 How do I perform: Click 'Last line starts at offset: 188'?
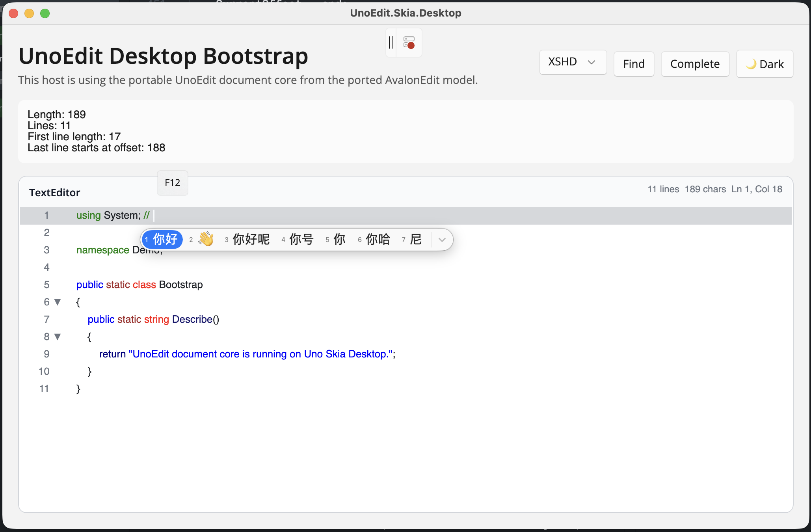coord(97,148)
